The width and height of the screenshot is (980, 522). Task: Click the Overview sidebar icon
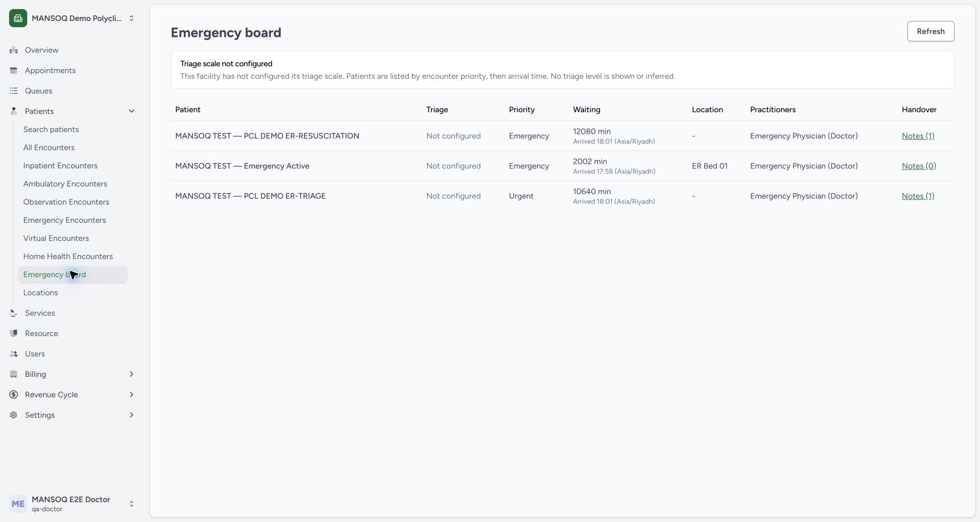click(x=14, y=50)
